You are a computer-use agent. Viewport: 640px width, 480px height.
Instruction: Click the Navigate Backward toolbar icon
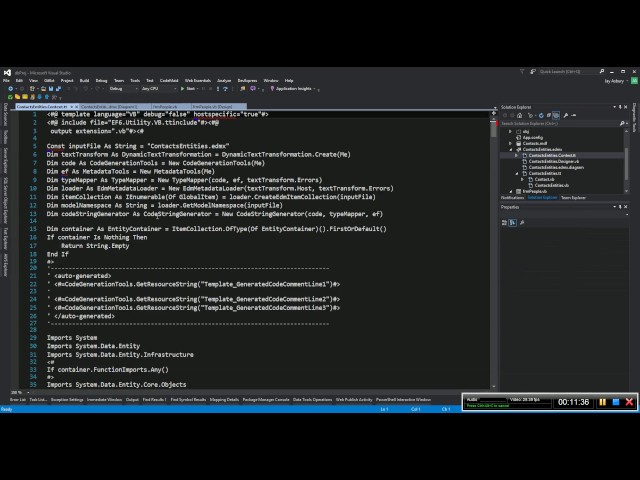point(11,89)
